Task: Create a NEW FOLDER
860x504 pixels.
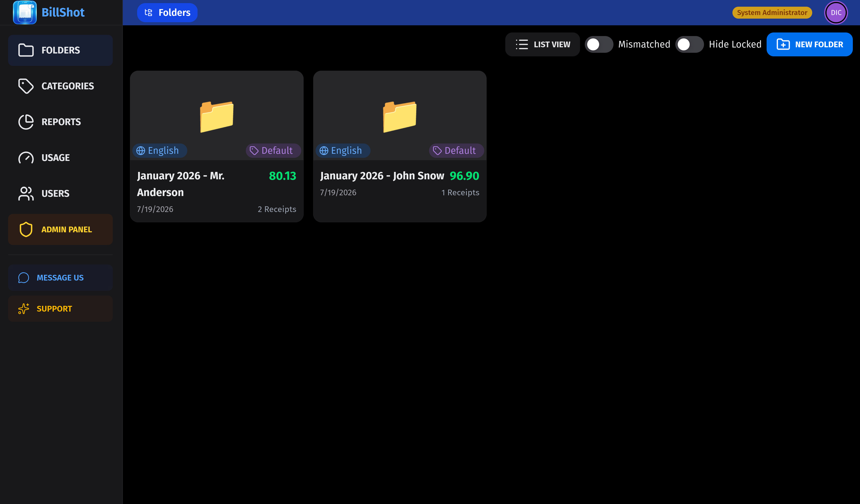Action: 810,44
